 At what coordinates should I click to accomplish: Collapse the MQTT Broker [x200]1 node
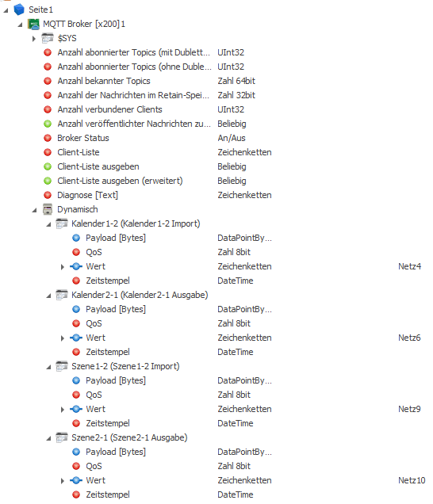[20, 25]
